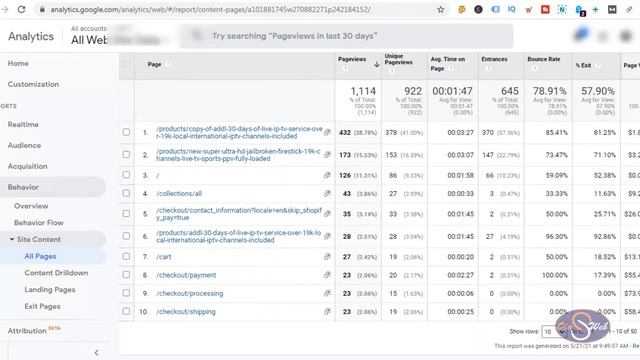Sort by Entrances column header
The image size is (640, 360).
[x=494, y=59]
